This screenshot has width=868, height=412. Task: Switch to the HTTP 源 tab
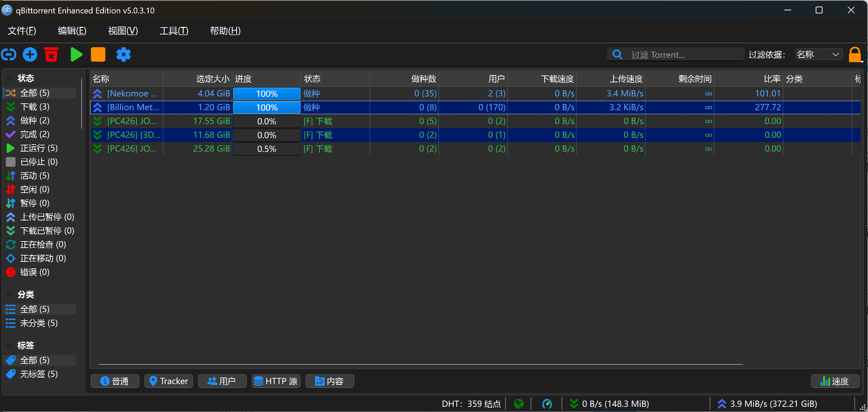(276, 381)
